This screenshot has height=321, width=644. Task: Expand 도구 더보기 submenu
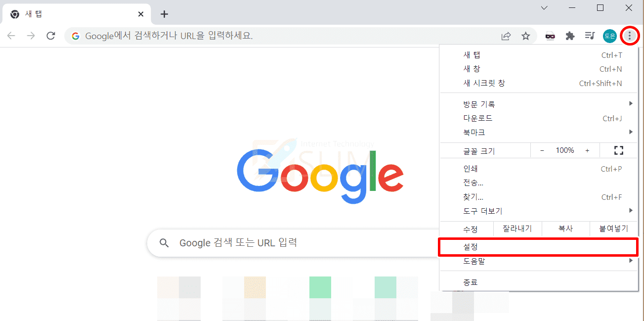(539, 211)
